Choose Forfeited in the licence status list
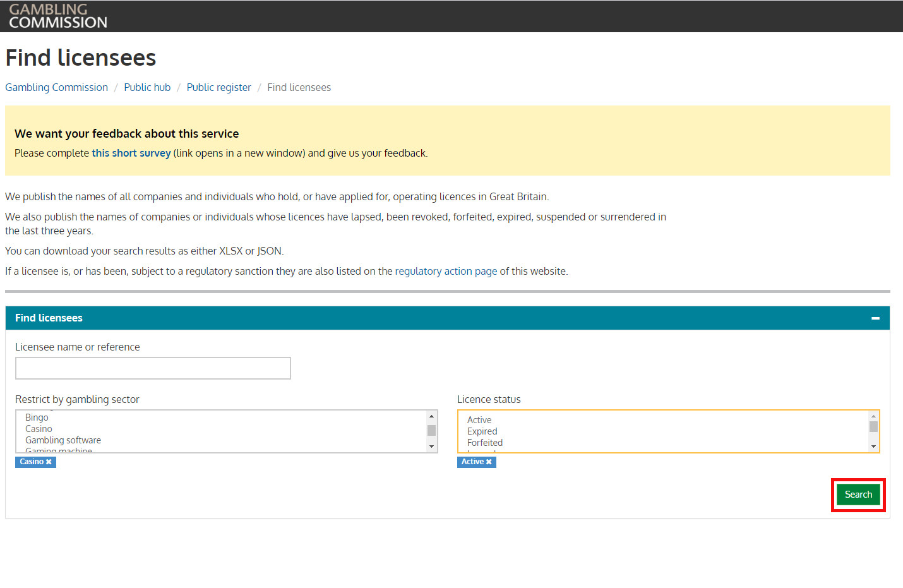This screenshot has width=903, height=588. [485, 443]
